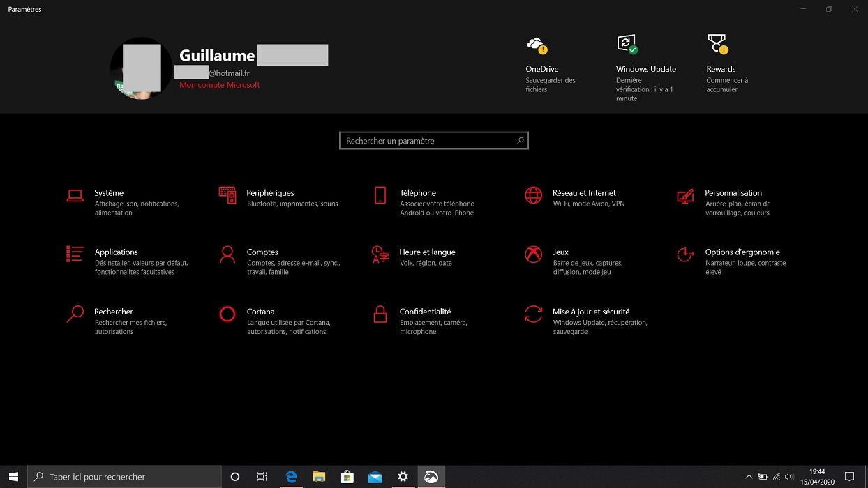
Task: Select the Téléphone category title
Action: pos(418,193)
